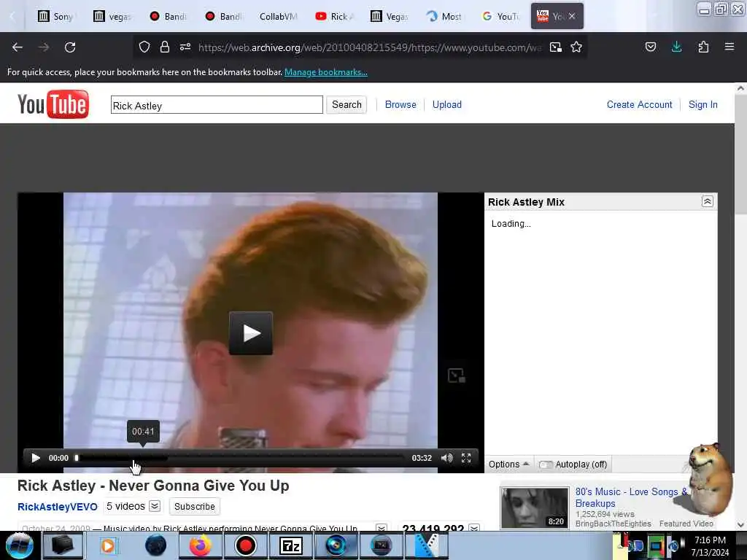Open the extensions puzzle icon
Image resolution: width=747 pixels, height=560 pixels.
coord(703,47)
